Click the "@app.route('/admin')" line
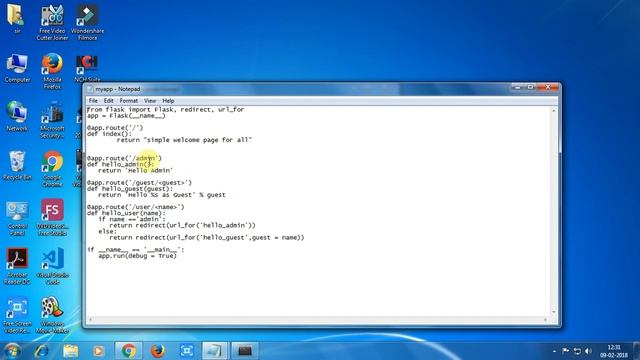This screenshot has width=640, height=360. coord(124,158)
